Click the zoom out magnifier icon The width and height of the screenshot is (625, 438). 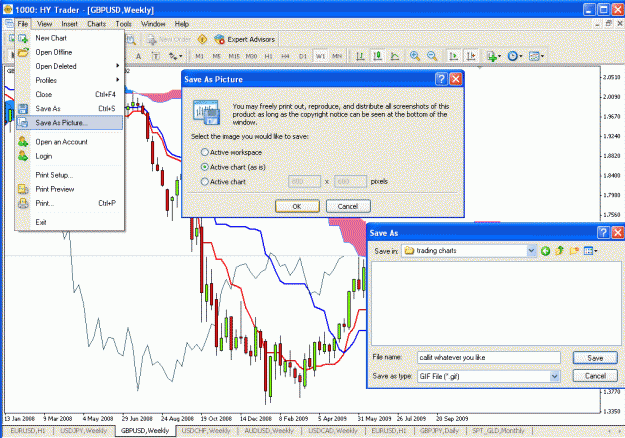tap(432, 56)
